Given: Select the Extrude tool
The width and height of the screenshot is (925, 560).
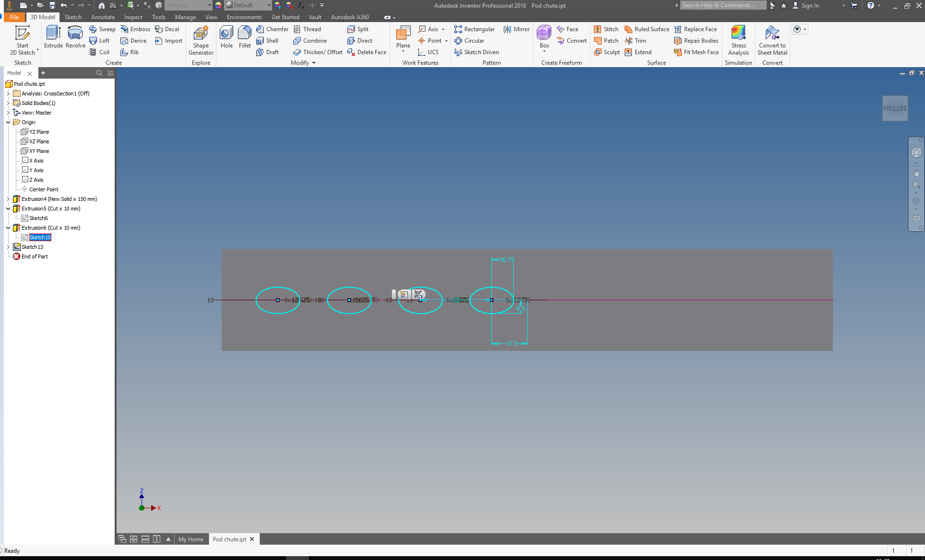Looking at the screenshot, I should (x=53, y=36).
